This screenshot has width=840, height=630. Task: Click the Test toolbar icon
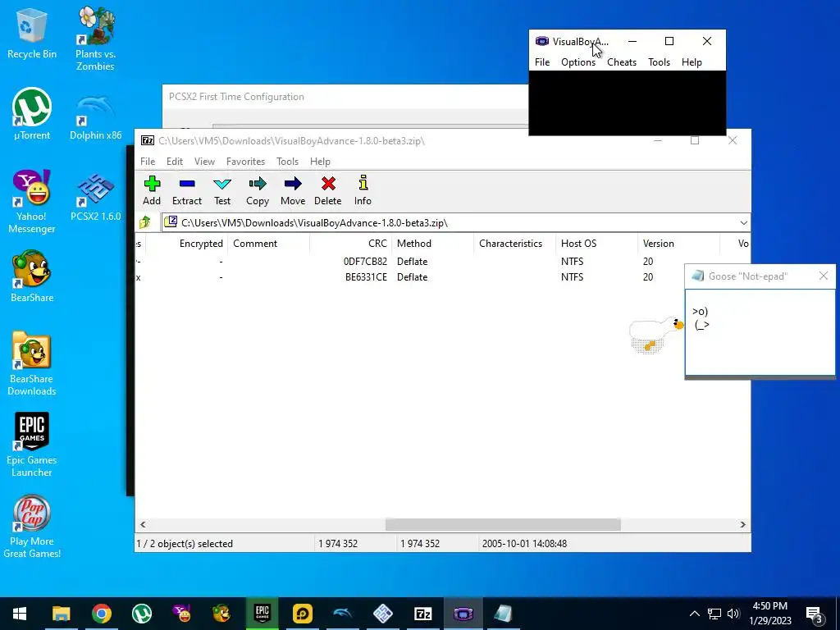click(222, 190)
